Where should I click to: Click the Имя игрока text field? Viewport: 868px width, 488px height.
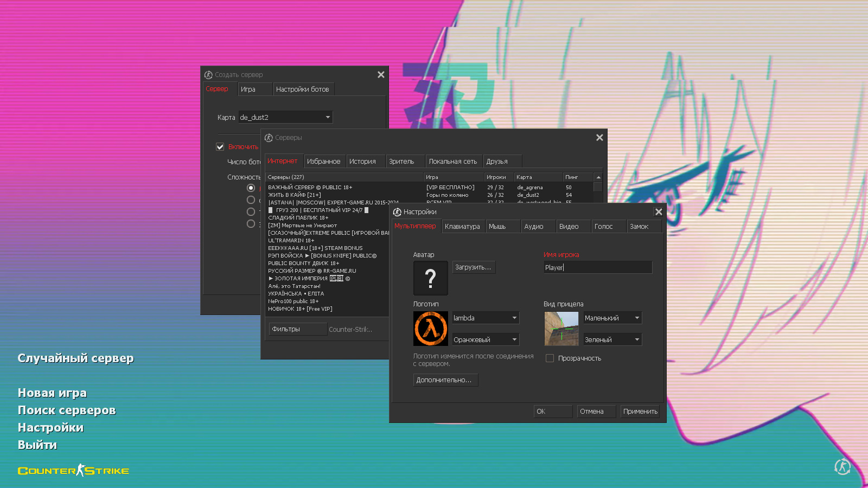coord(597,267)
